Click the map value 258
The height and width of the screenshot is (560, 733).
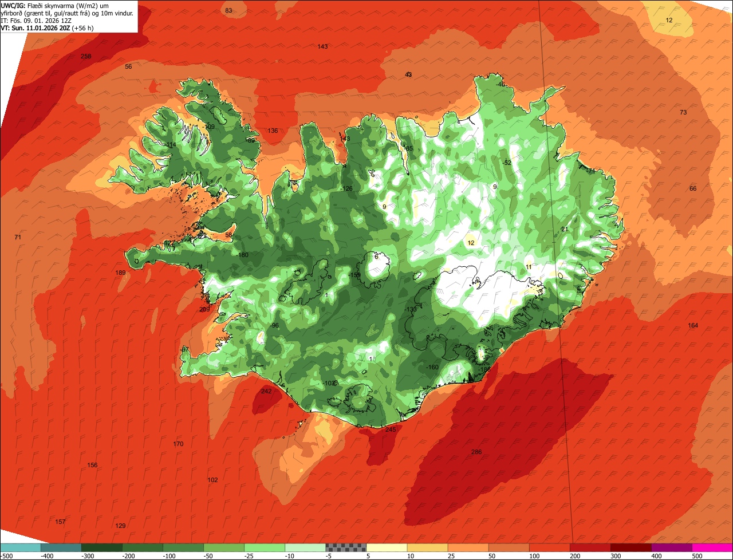(86, 56)
